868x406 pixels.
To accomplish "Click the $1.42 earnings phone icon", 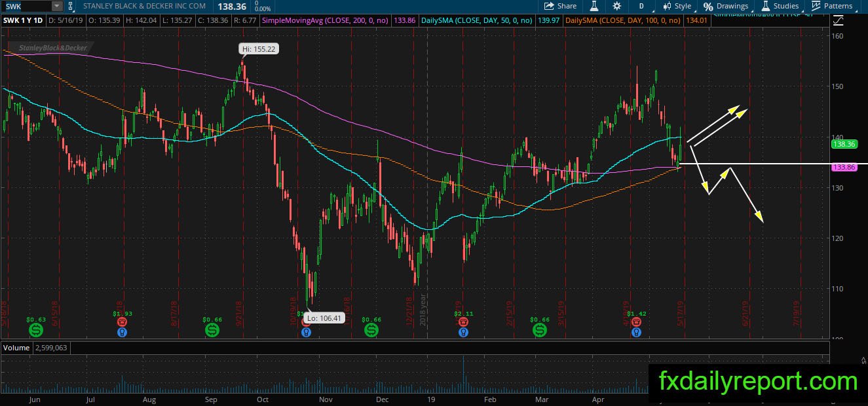I will click(635, 322).
